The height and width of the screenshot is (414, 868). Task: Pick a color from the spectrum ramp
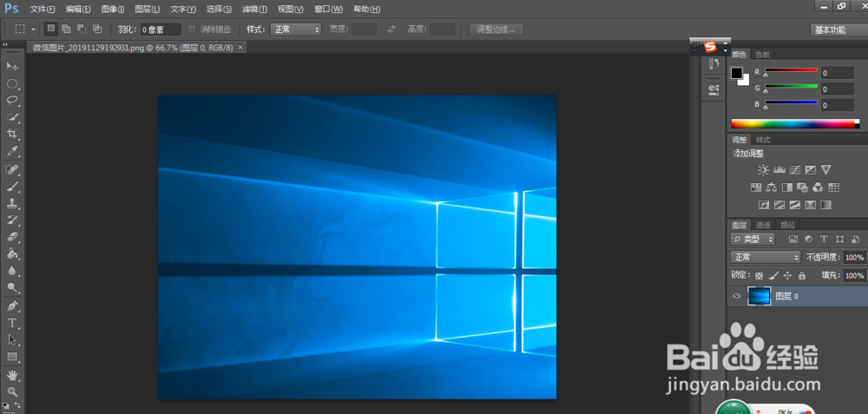tap(795, 124)
